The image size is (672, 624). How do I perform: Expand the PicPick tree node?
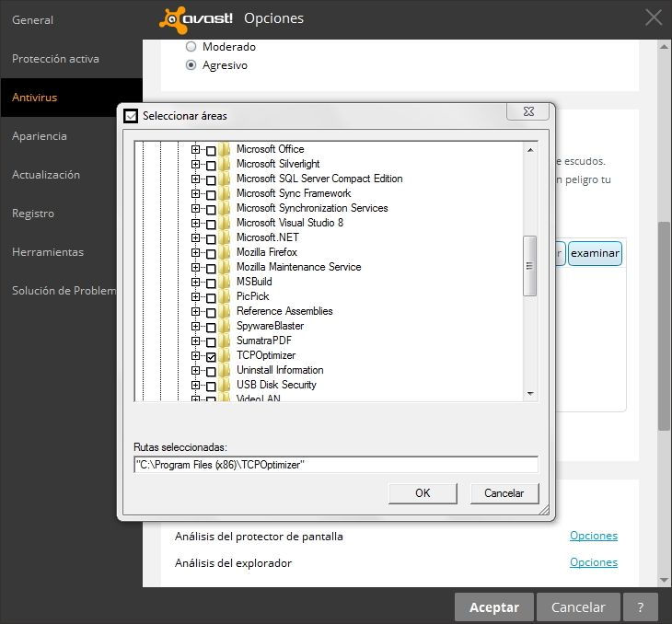[195, 296]
